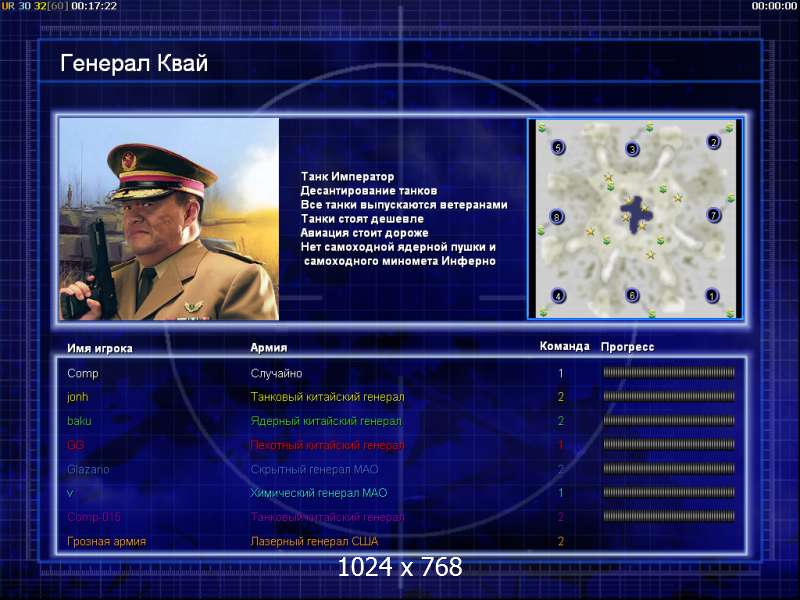Click the progress bar for GG

(x=669, y=444)
